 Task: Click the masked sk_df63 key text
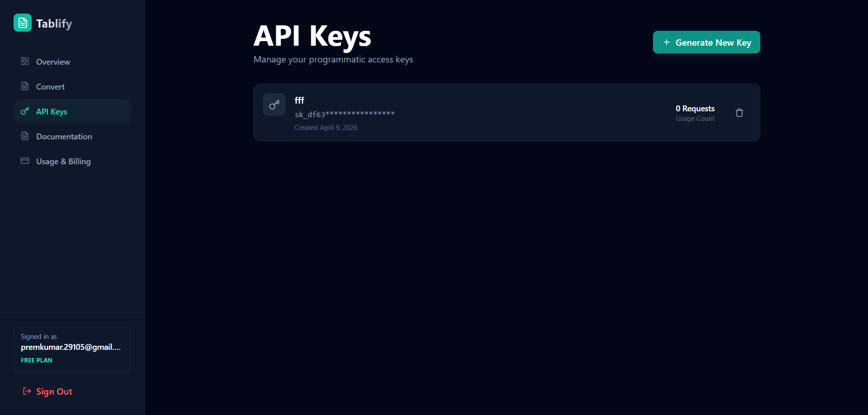coord(345,114)
